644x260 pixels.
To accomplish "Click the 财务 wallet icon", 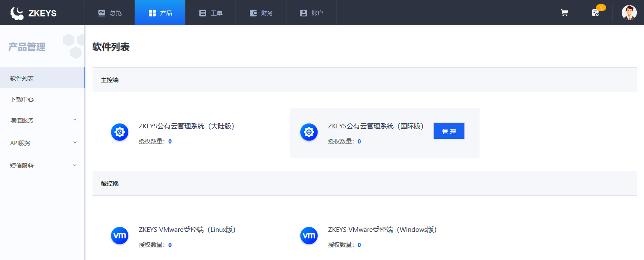I will [253, 13].
